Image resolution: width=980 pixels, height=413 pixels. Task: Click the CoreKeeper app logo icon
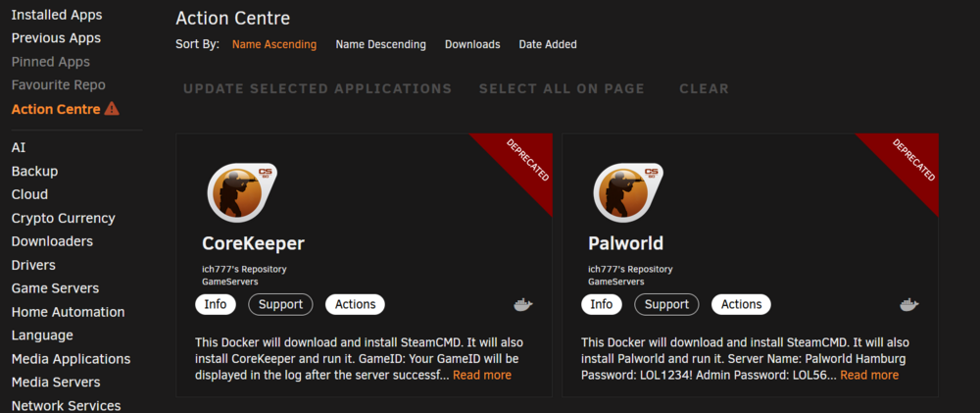click(x=241, y=192)
